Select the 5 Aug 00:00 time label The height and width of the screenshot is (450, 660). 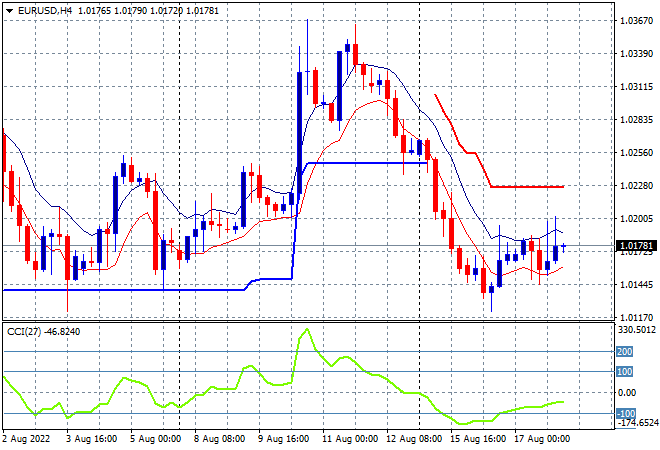click(x=155, y=439)
